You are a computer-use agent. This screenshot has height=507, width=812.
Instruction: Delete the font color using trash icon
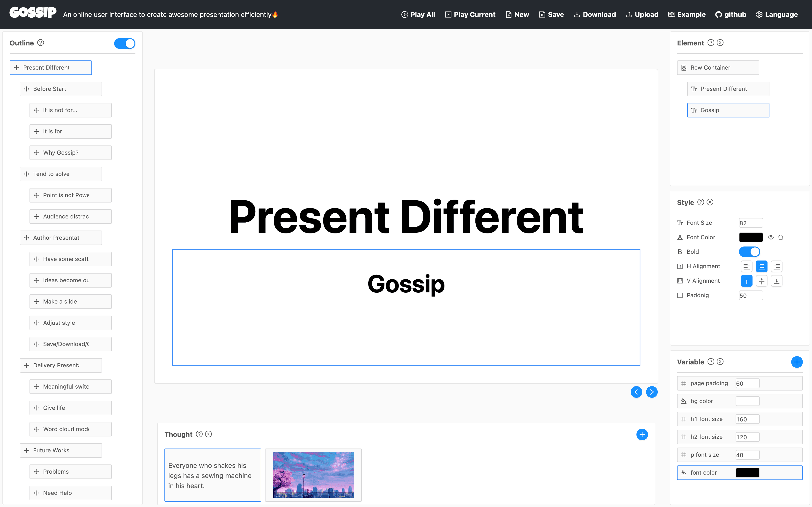781,237
